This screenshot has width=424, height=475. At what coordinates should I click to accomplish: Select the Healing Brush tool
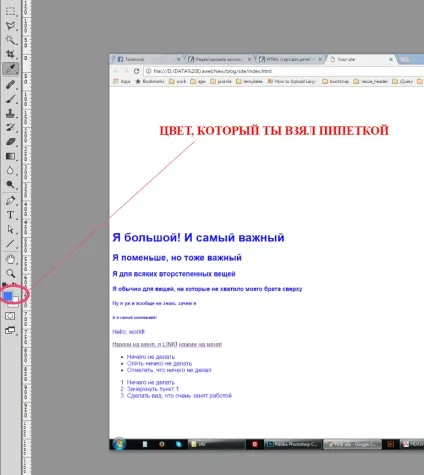coord(10,84)
